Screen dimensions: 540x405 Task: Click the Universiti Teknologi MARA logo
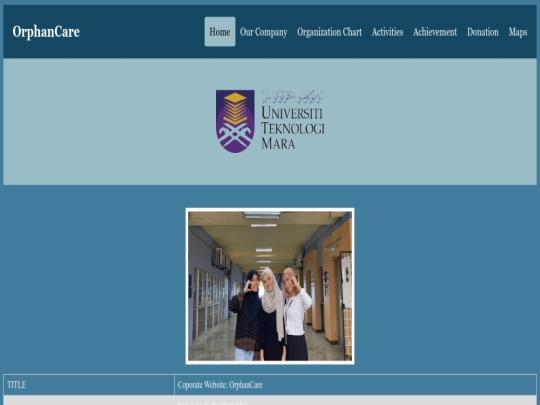pyautogui.click(x=270, y=121)
